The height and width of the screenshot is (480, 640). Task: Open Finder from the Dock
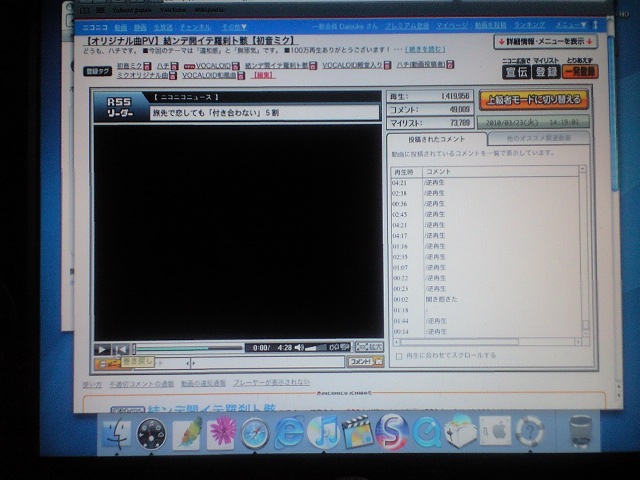point(116,434)
